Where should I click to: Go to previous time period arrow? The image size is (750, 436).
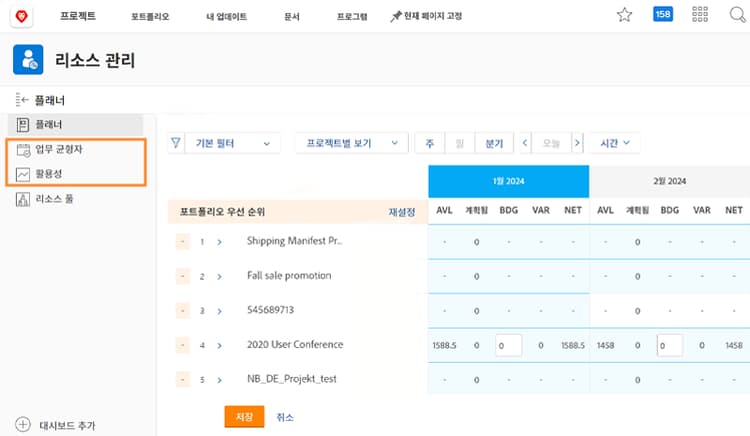525,142
